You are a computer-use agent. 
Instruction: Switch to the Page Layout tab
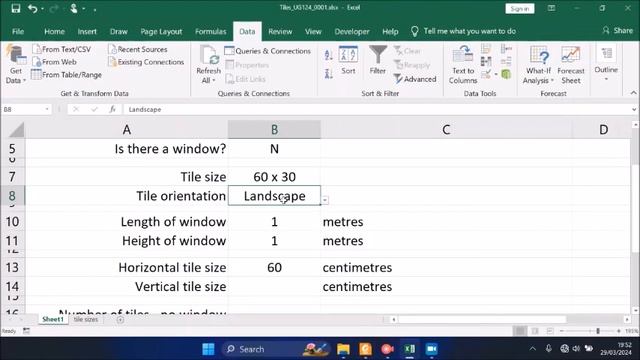[161, 31]
